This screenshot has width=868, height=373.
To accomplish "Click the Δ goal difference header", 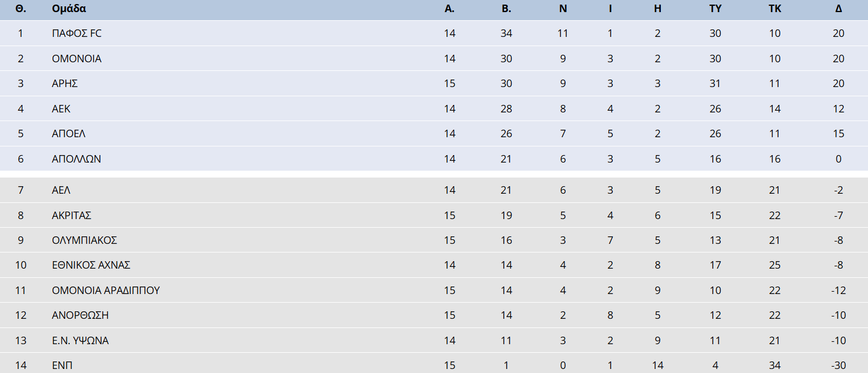I will [838, 9].
